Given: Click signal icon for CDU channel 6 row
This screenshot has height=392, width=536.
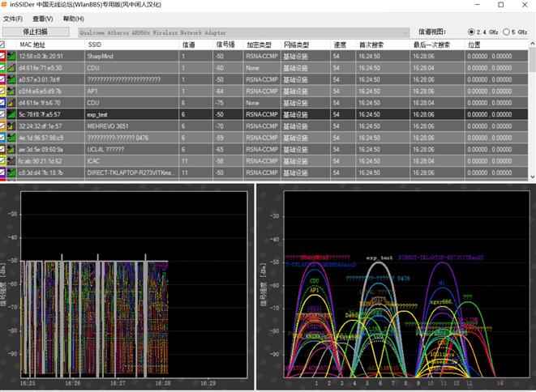Looking at the screenshot, I should click(11, 102).
